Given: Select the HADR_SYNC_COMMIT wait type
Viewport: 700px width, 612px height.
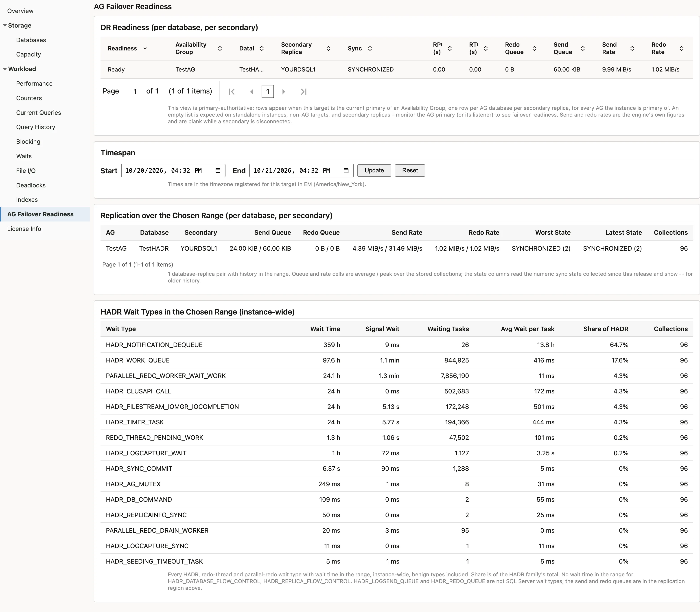Looking at the screenshot, I should pos(139,469).
